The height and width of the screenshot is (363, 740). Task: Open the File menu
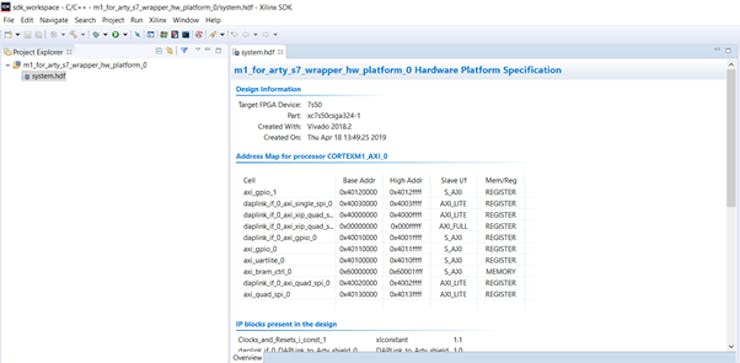[9, 20]
